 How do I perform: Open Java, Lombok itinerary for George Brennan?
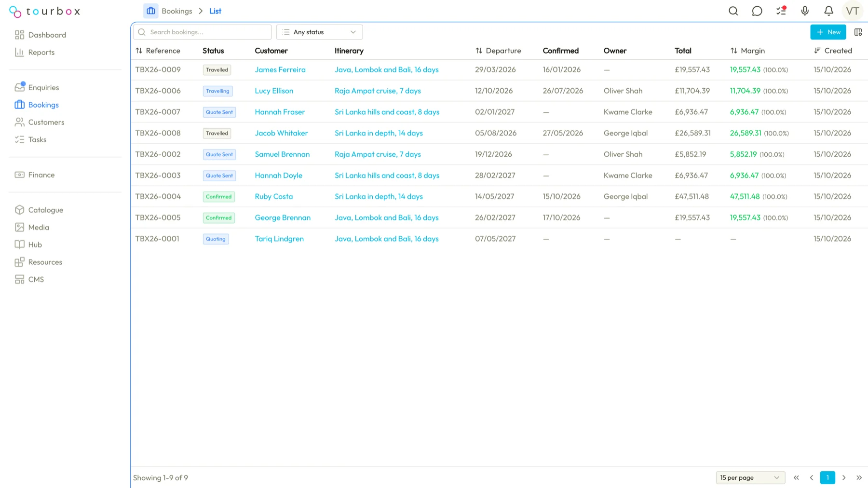pyautogui.click(x=387, y=217)
